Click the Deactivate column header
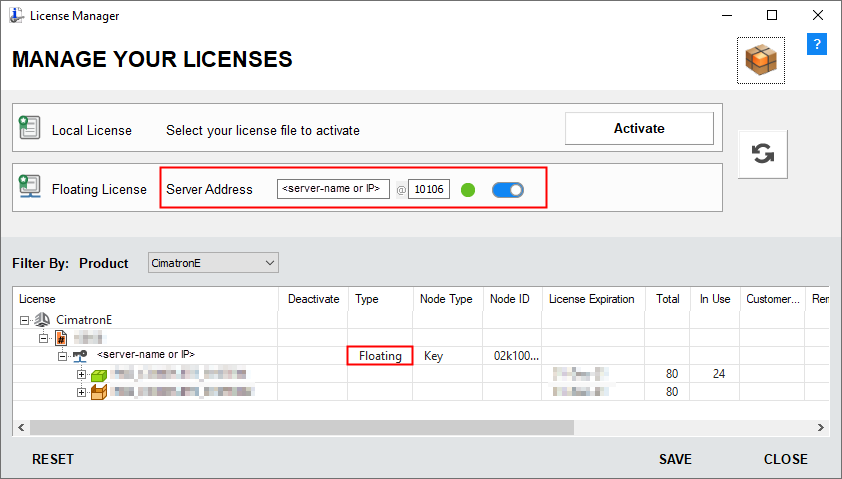Viewport: 842px width, 479px height. tap(314, 299)
